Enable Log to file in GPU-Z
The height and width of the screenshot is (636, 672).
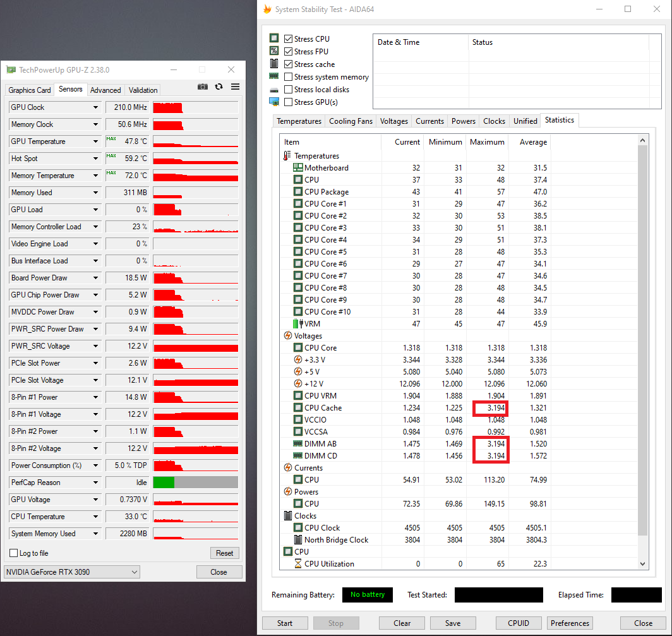[x=14, y=553]
